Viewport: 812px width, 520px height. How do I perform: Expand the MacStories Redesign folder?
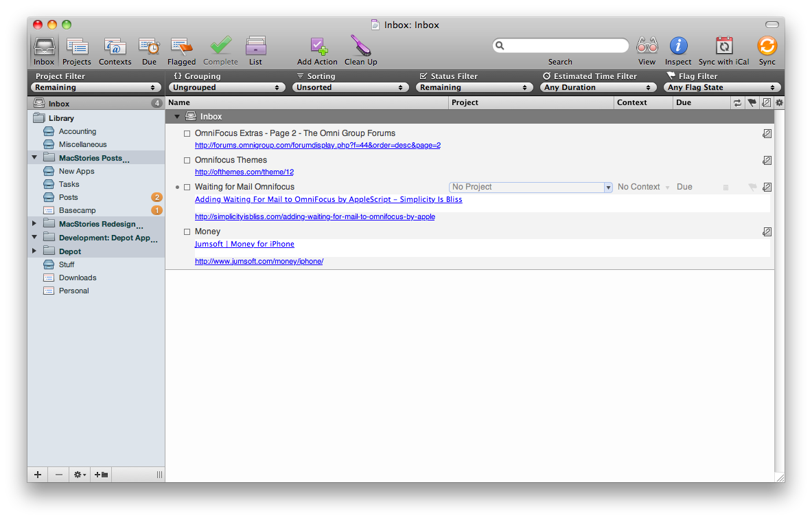34,223
